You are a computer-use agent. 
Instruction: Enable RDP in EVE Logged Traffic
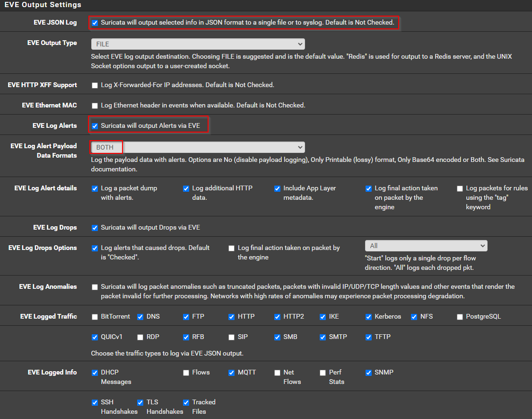click(140, 337)
